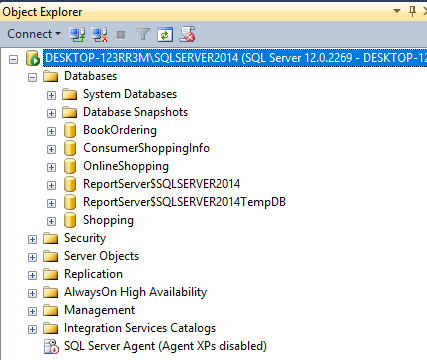Click the ReportServer$SQLSERVER2014 database cylinder icon

[x=70, y=184]
